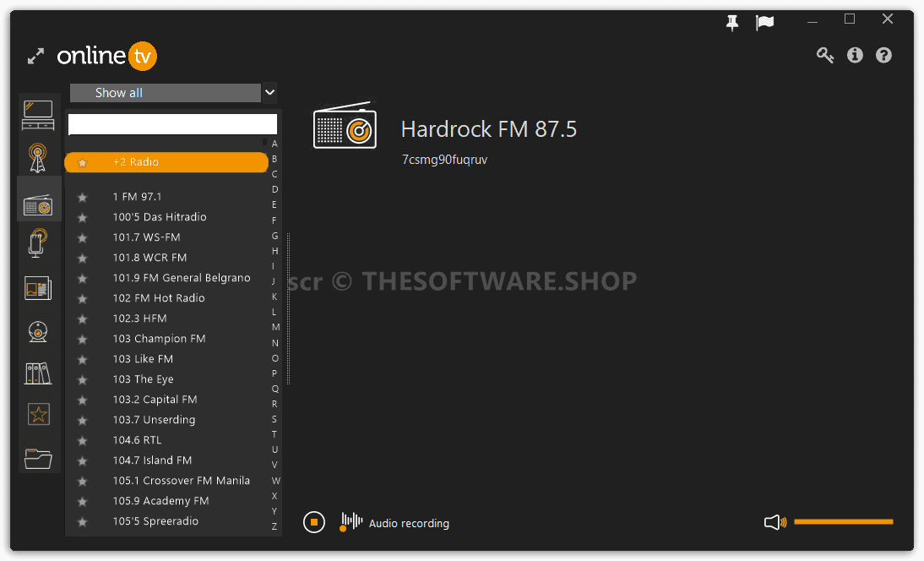924x561 pixels.
Task: Jump to letter H in index
Action: click(x=274, y=251)
